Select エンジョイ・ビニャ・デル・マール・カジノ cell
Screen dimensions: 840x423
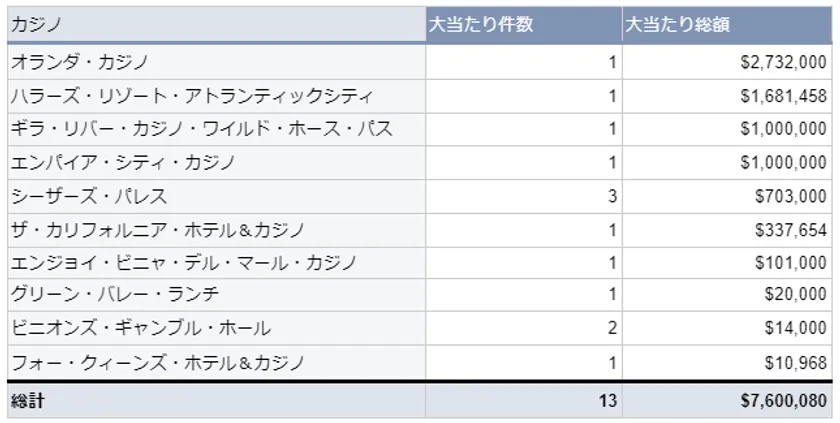[183, 263]
